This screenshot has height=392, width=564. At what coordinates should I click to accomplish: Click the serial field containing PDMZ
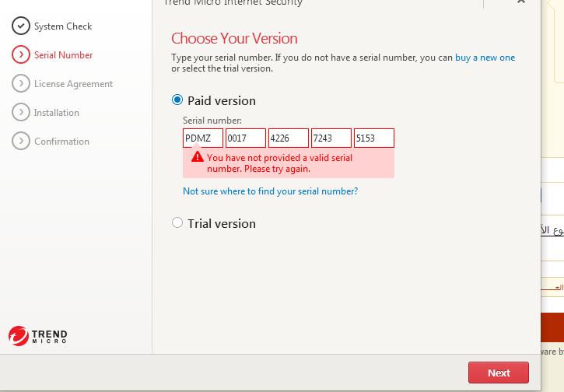point(203,138)
